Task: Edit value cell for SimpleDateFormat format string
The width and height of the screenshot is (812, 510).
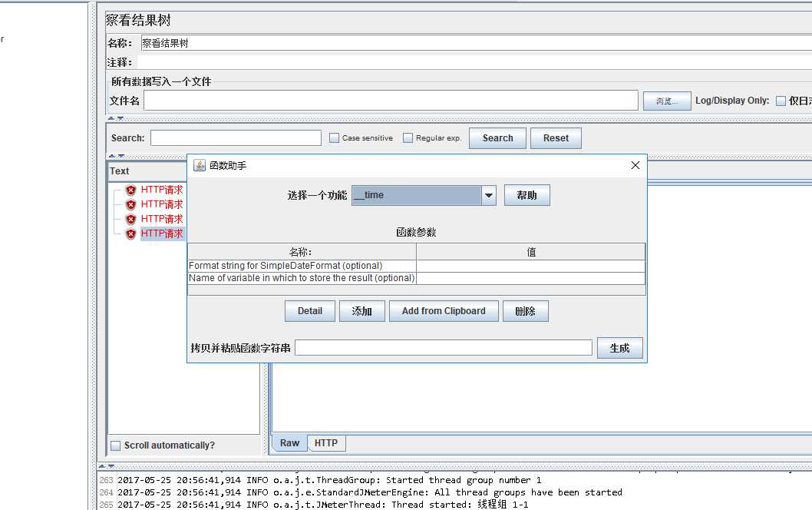Action: 531,266
